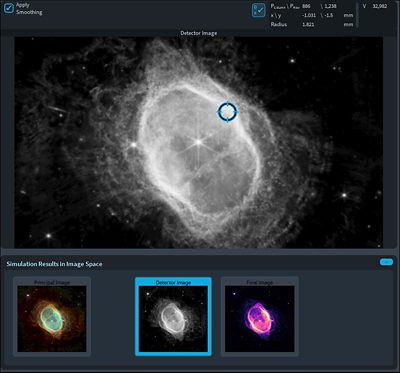
Task: Probe the central star with diffraction spikes
Action: tap(199, 142)
